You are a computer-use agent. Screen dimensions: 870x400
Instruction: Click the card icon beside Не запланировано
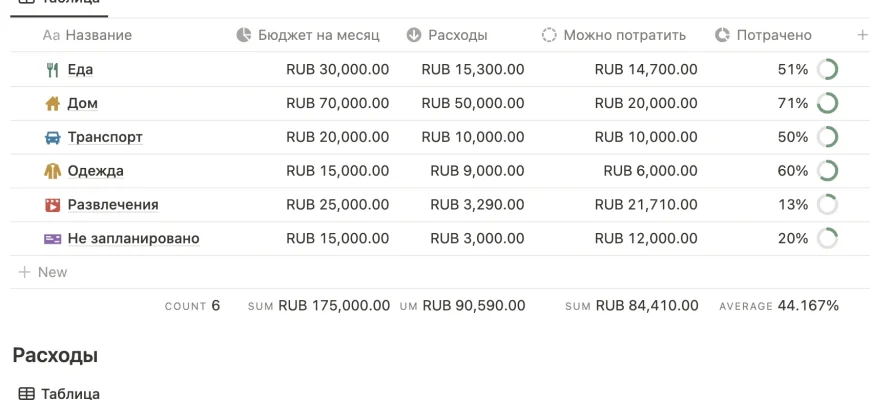[53, 239]
